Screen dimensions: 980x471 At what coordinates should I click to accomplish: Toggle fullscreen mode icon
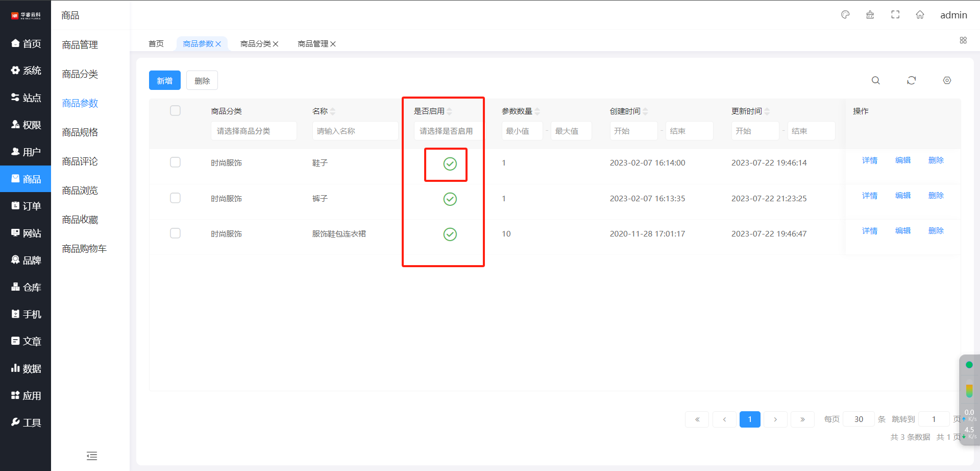tap(895, 15)
